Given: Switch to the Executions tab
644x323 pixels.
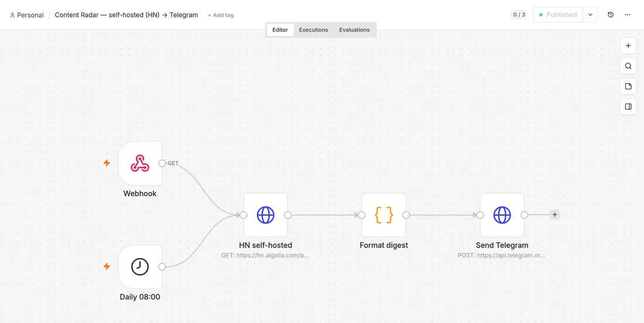Looking at the screenshot, I should [313, 30].
